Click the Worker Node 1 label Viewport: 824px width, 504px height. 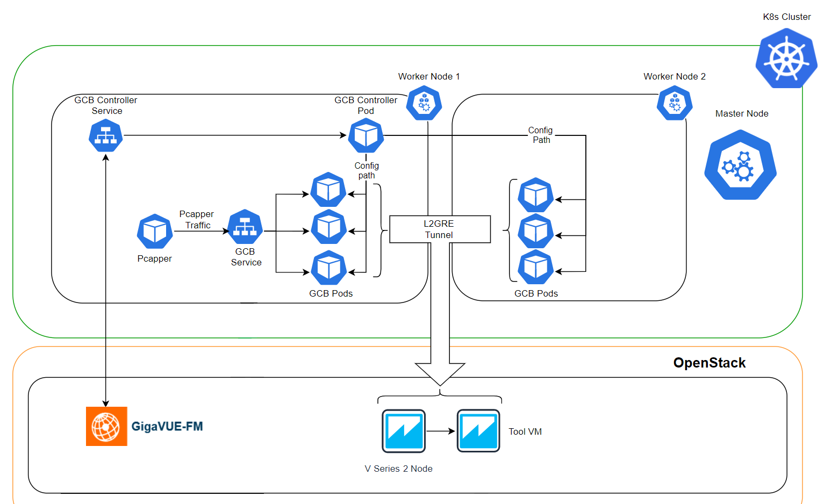[x=429, y=76]
